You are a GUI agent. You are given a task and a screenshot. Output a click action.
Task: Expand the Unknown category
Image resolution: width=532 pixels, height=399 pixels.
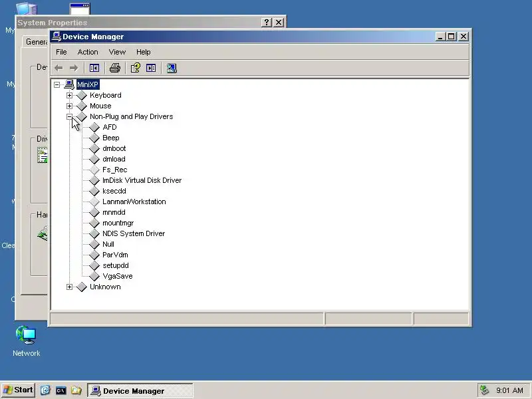(69, 287)
